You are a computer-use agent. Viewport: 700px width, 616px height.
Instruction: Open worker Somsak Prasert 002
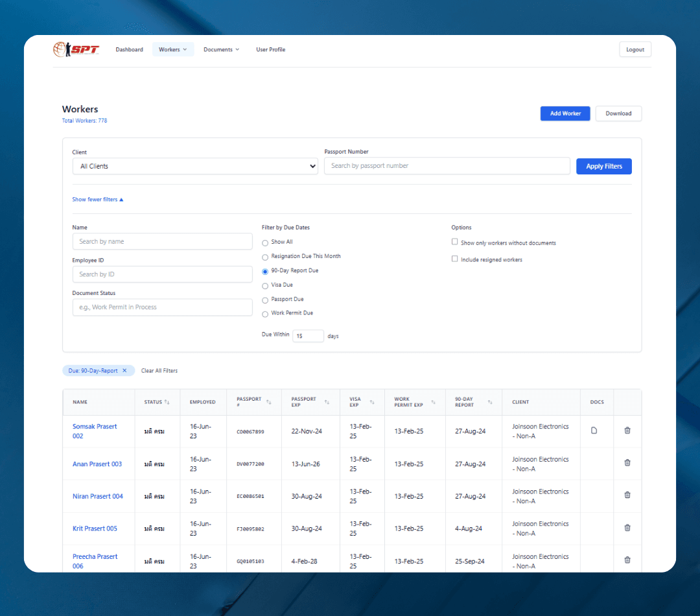95,431
